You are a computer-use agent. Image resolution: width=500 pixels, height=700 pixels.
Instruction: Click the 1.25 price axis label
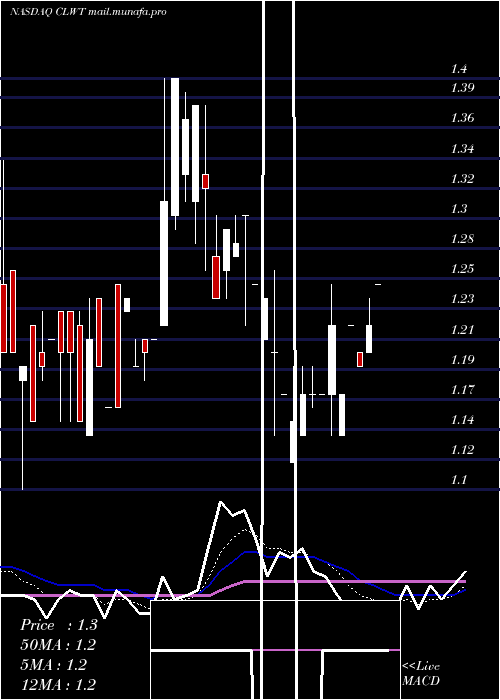(462, 268)
